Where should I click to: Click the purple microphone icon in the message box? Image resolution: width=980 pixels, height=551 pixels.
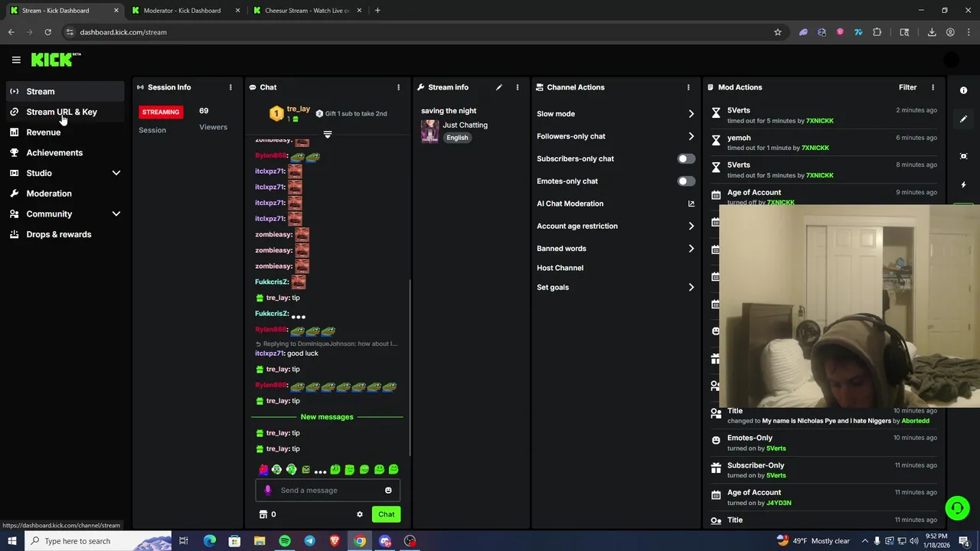267,491
